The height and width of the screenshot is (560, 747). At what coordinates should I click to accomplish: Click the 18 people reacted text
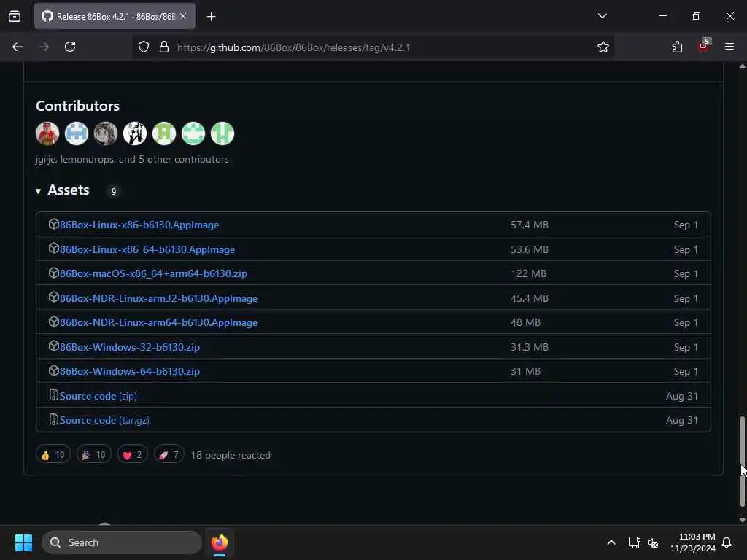[231, 455]
